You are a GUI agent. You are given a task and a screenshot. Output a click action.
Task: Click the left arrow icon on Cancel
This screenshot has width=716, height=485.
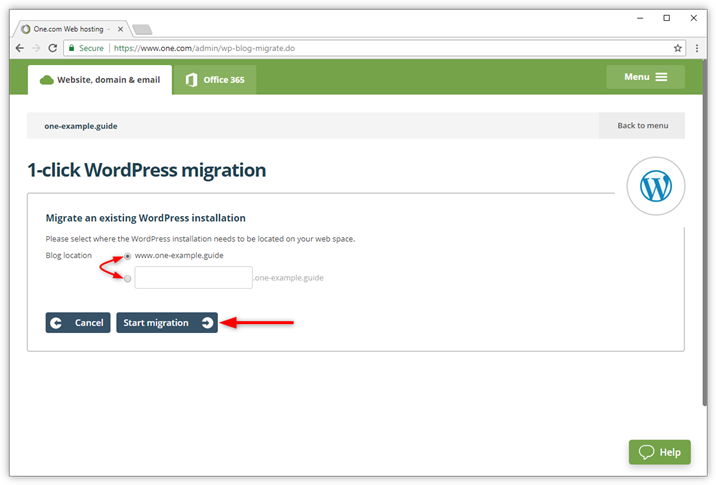pyautogui.click(x=56, y=323)
